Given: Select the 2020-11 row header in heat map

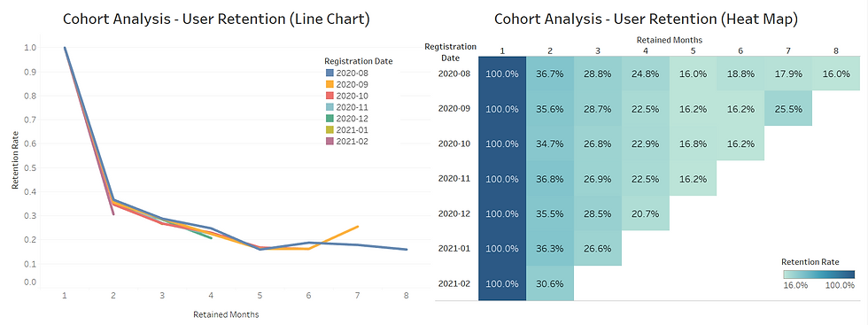Looking at the screenshot, I should pyautogui.click(x=453, y=179).
